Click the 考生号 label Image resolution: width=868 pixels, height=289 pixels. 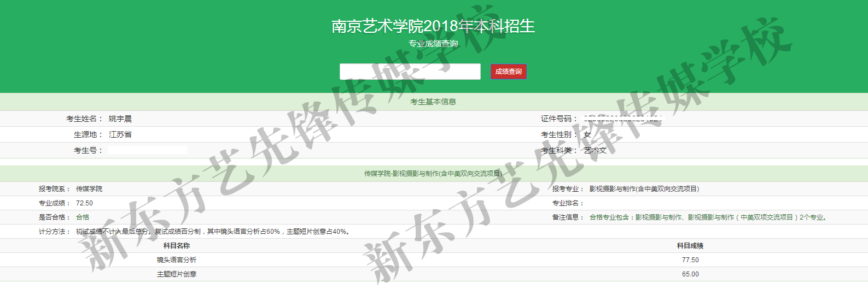tap(88, 150)
